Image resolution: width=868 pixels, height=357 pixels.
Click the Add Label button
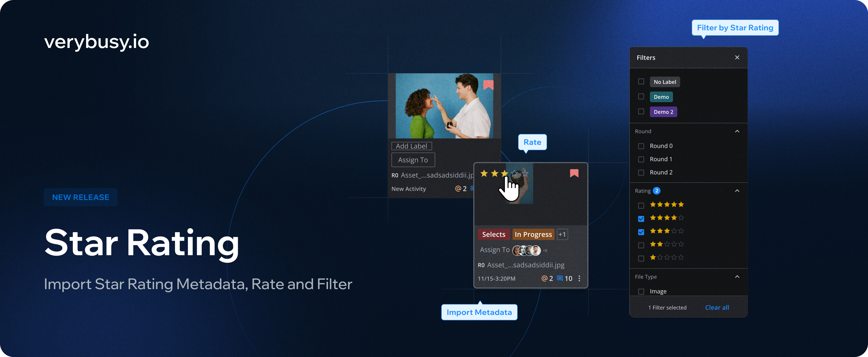click(411, 146)
